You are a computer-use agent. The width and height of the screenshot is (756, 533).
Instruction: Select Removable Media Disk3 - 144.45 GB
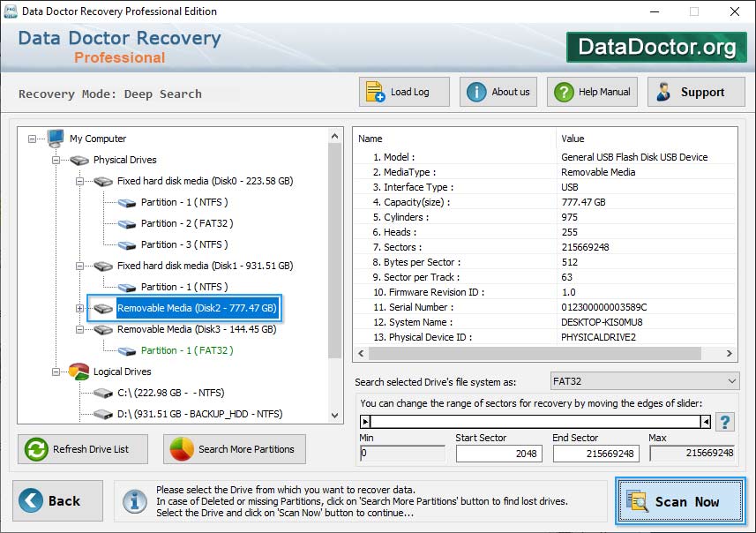197,329
